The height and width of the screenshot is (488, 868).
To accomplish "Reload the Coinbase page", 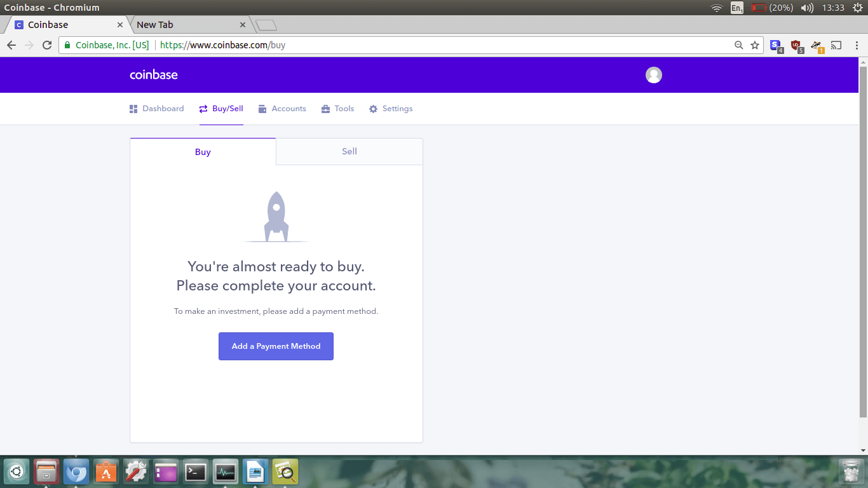I will click(46, 45).
